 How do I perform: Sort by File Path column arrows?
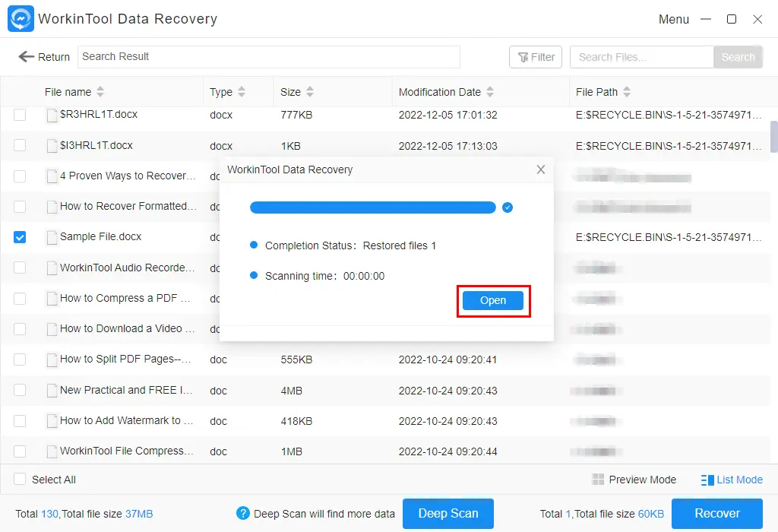click(627, 92)
